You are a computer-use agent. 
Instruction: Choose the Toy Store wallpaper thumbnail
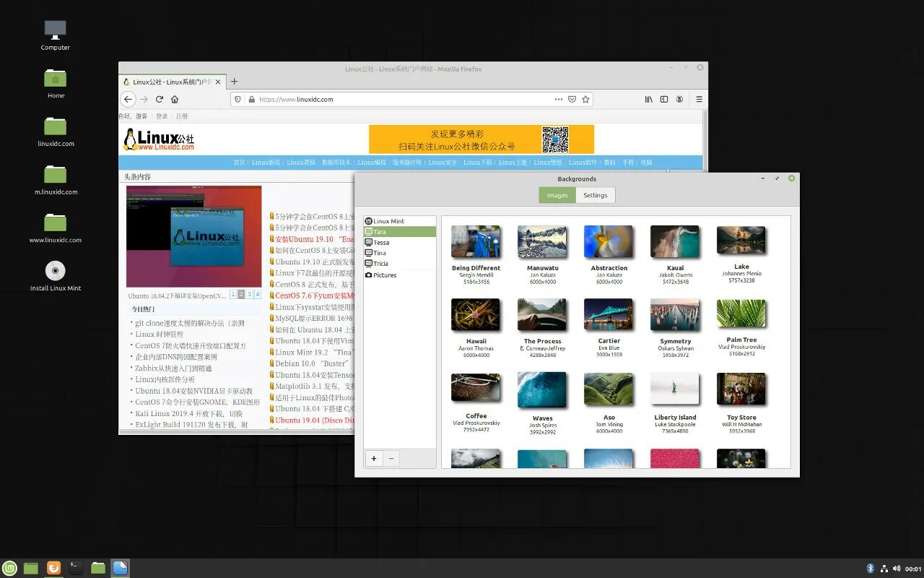pyautogui.click(x=741, y=389)
